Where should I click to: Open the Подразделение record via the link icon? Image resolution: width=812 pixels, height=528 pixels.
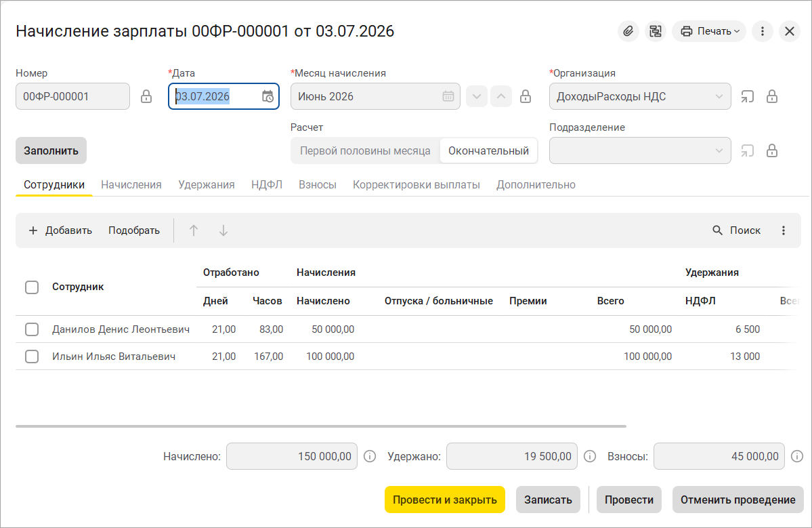point(747,150)
